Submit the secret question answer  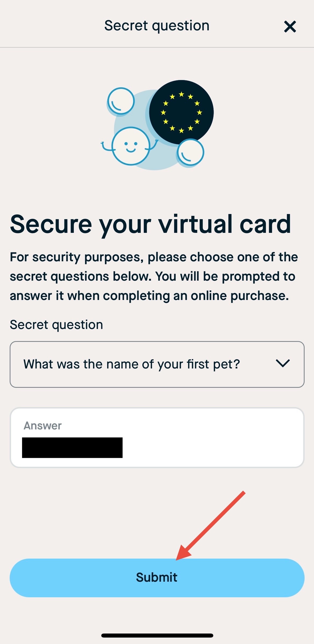157,578
